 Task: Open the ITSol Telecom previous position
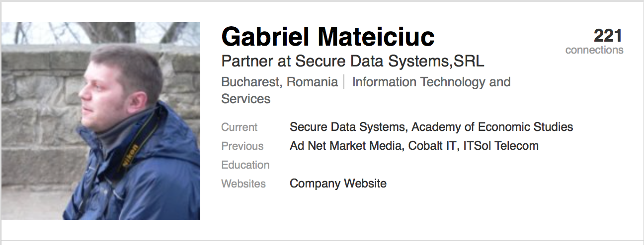[501, 146]
